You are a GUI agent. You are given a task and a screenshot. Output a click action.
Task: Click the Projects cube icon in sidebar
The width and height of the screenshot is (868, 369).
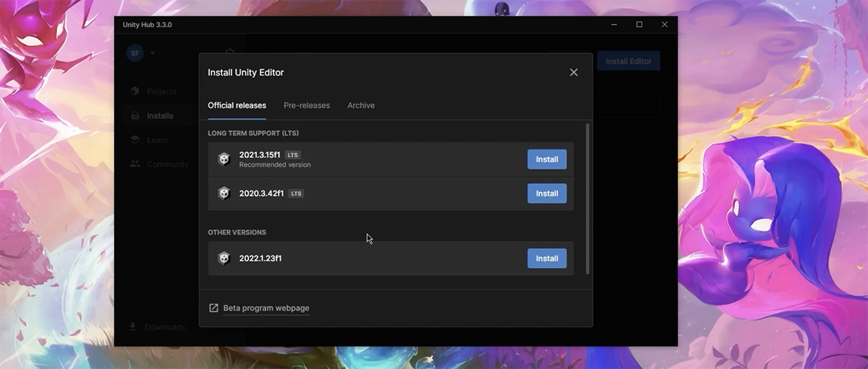coord(135,92)
